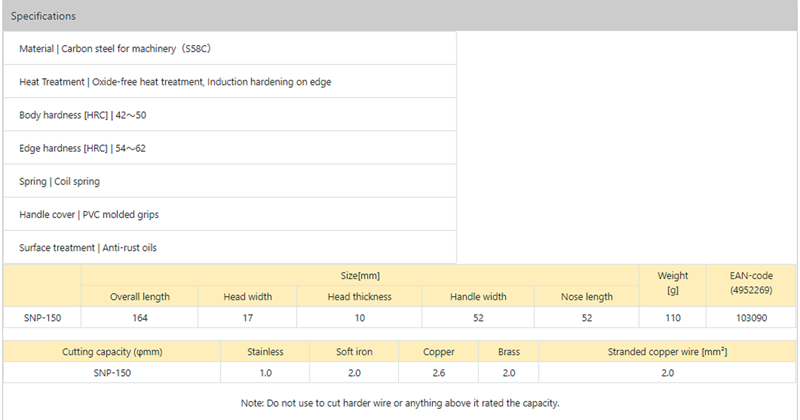Click the Size[mm] table header

pos(359,275)
